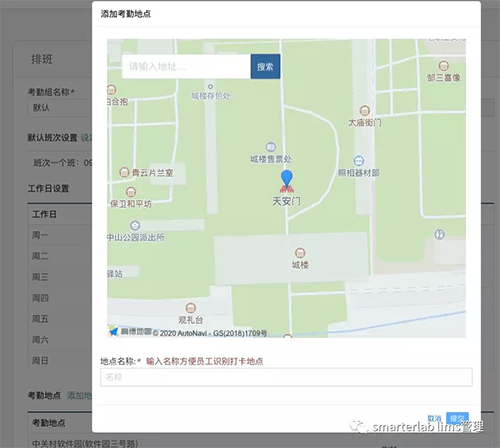
Task: Click the AutoNavi 高德地图 logo
Action: pos(130,331)
